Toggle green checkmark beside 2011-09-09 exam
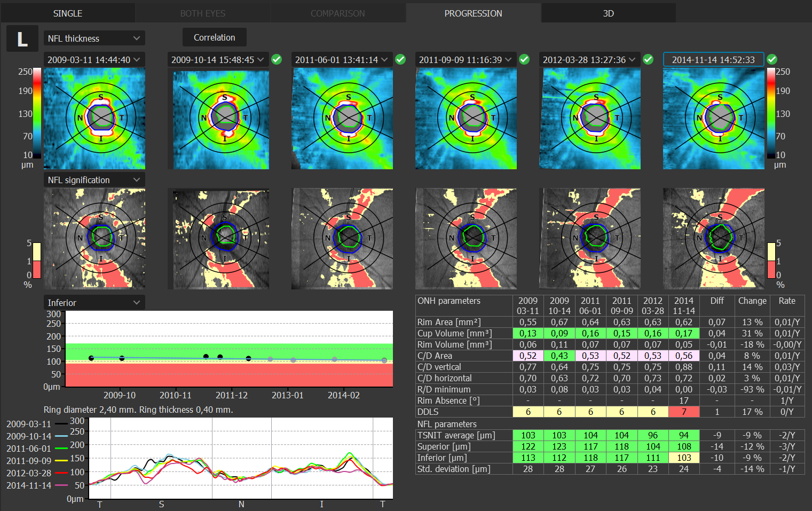The height and width of the screenshot is (511, 812). [x=524, y=59]
